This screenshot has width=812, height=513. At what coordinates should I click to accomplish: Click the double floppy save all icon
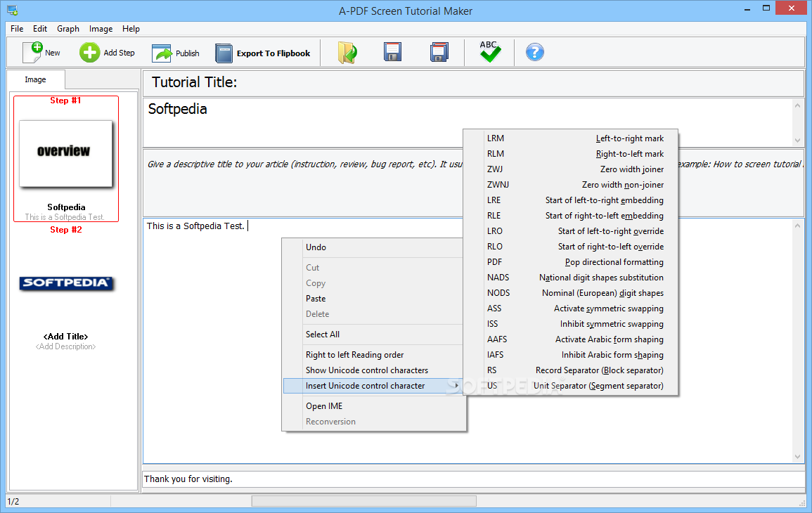[x=439, y=52]
